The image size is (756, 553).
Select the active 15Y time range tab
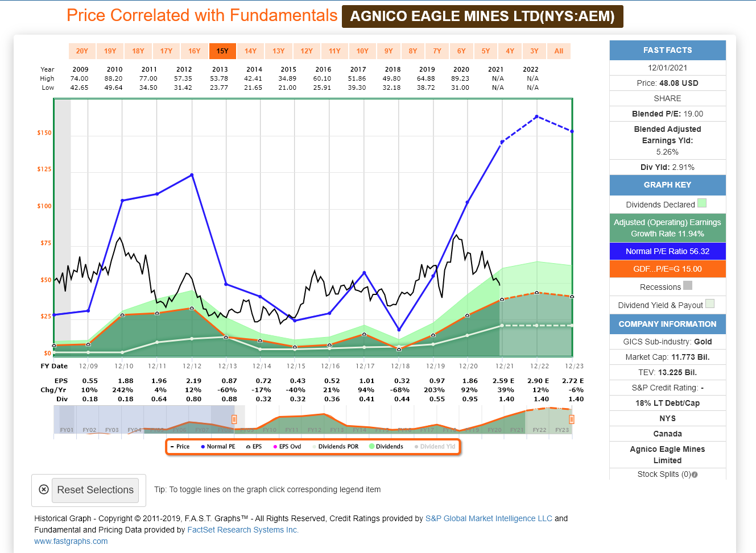click(222, 51)
